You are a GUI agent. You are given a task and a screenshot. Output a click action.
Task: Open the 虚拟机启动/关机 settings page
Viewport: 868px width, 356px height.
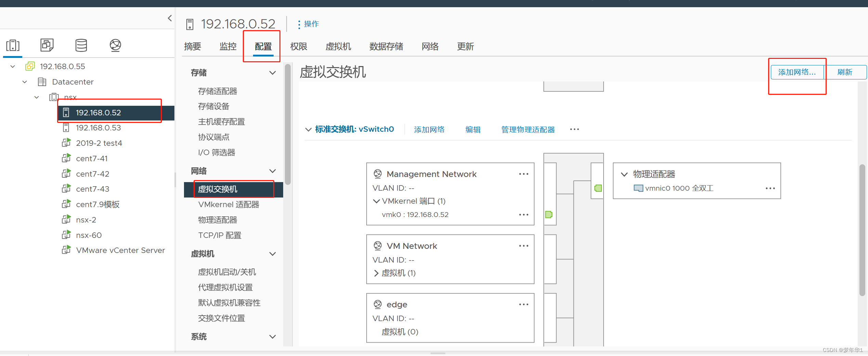(x=227, y=272)
